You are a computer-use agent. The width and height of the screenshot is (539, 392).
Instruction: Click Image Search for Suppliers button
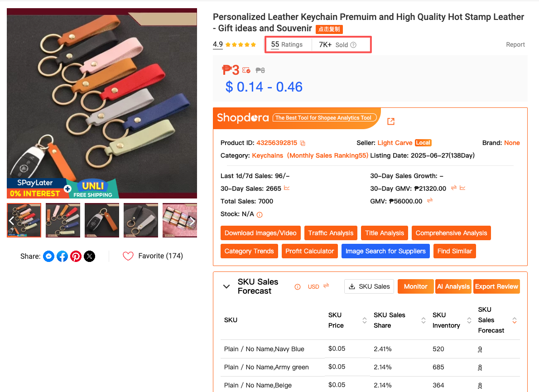385,251
